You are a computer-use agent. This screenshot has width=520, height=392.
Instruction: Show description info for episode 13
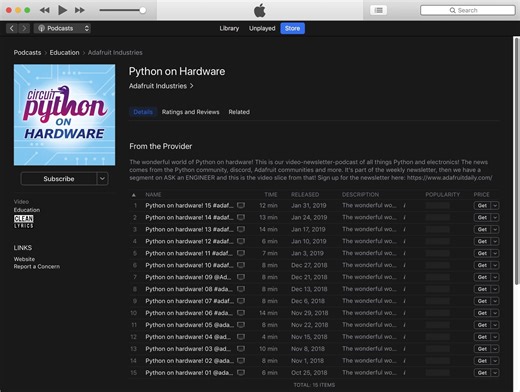404,230
